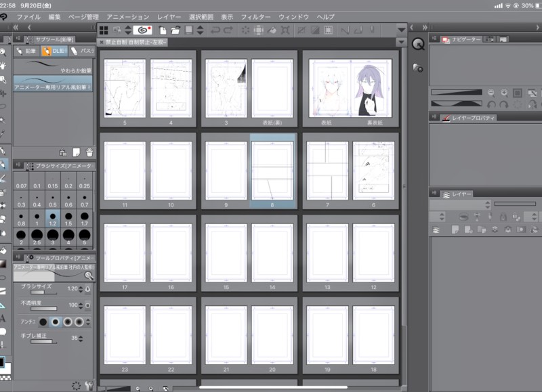This screenshot has width=542, height=392.
Task: Click the foreground main color swatch
Action: [x=2, y=362]
